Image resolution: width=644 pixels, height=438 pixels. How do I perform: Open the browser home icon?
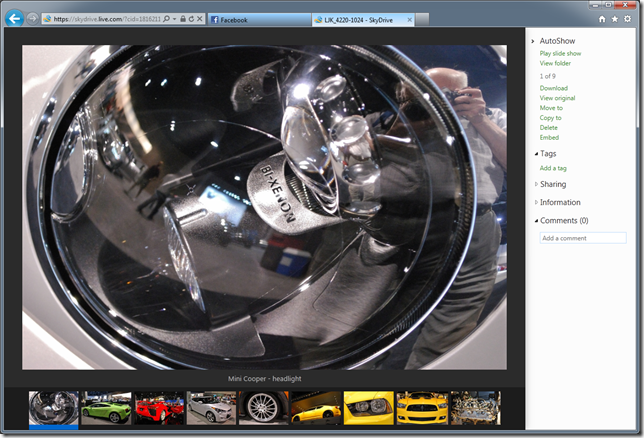(x=601, y=19)
